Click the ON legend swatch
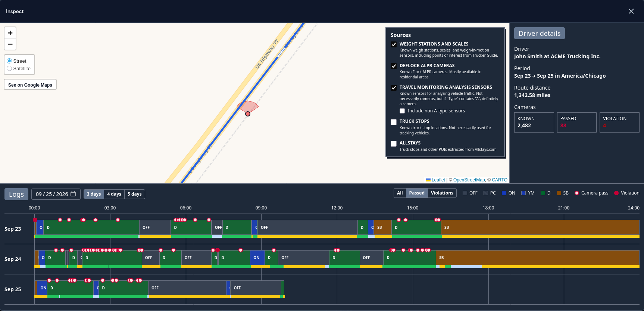 coord(504,193)
